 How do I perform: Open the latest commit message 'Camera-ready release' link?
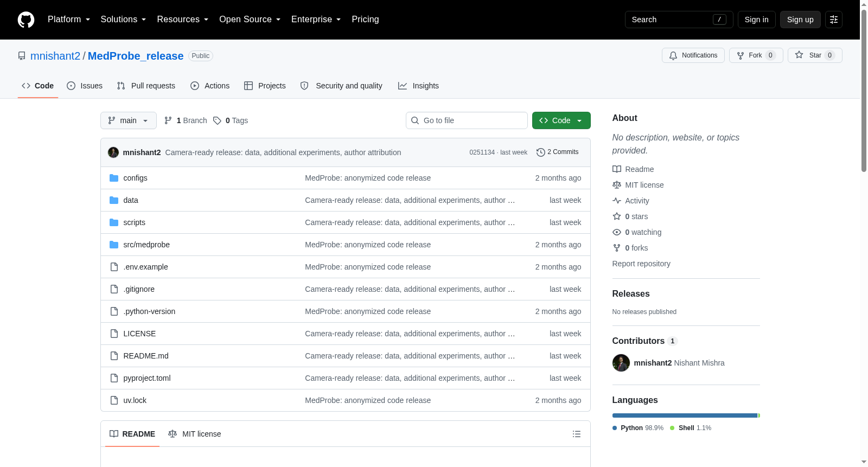coord(283,152)
